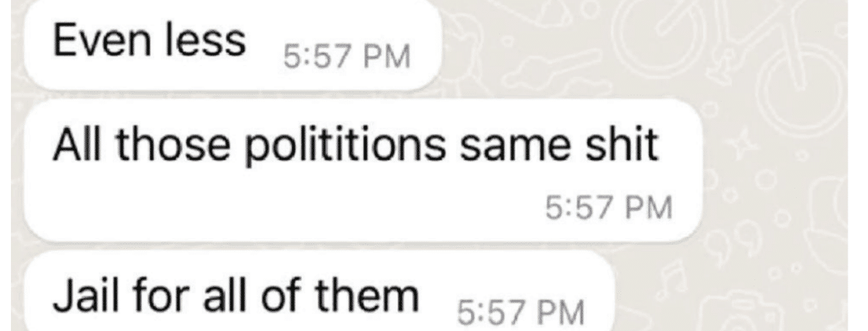Tap the "All those polititions same shit" message
This screenshot has height=331, width=868.
(363, 171)
